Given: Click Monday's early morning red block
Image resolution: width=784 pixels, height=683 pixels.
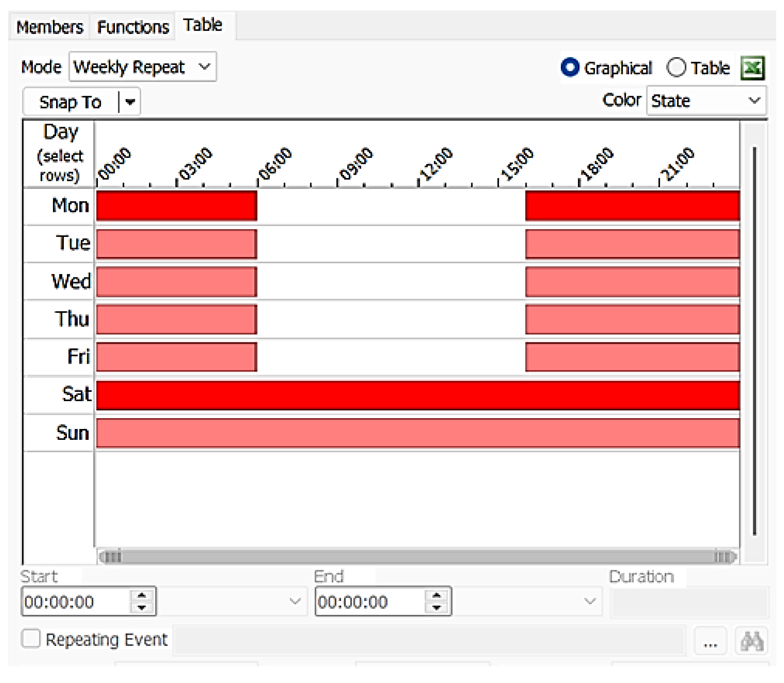Looking at the screenshot, I should (176, 206).
